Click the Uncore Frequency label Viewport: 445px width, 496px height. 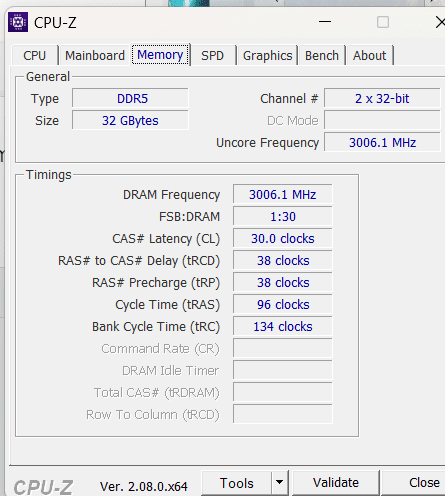pyautogui.click(x=267, y=143)
